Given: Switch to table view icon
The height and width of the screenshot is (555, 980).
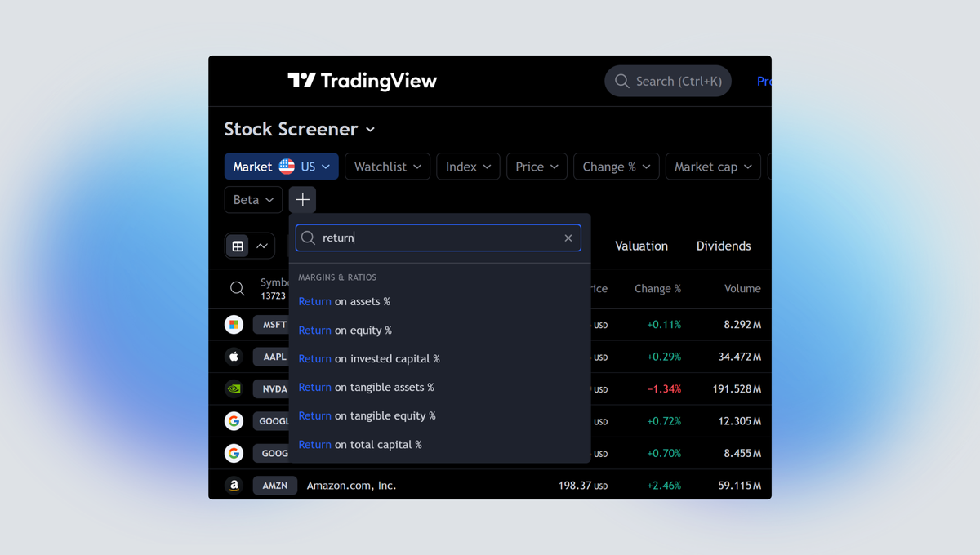Looking at the screenshot, I should click(x=238, y=246).
